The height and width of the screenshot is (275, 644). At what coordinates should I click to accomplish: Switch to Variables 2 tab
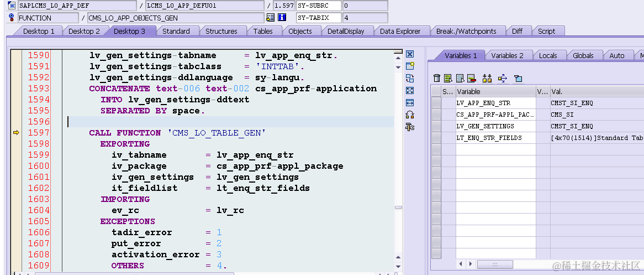pos(507,55)
